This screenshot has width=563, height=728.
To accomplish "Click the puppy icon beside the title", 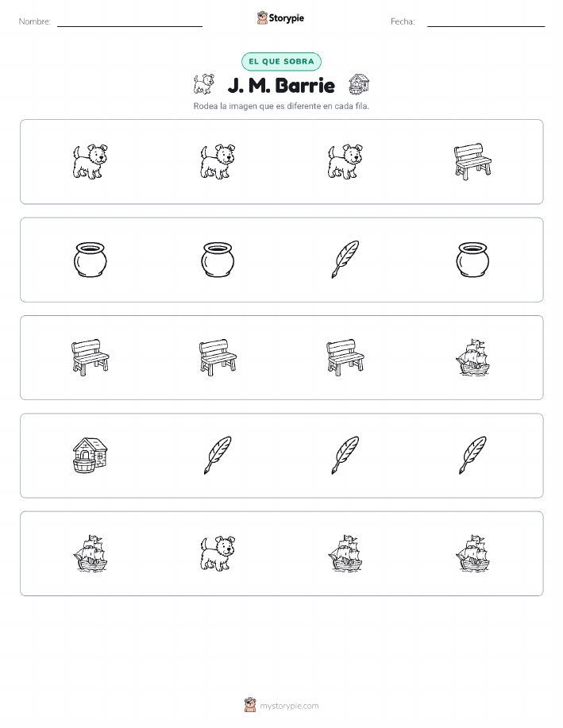I will pos(204,84).
